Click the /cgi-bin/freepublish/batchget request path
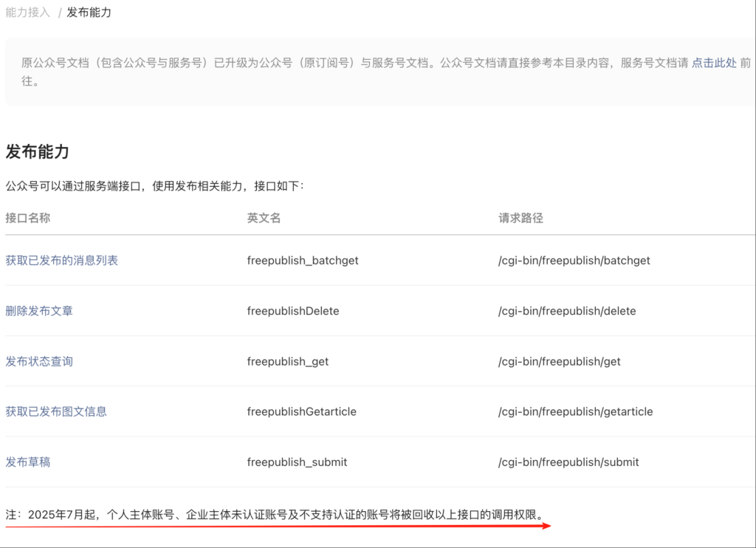 [574, 261]
